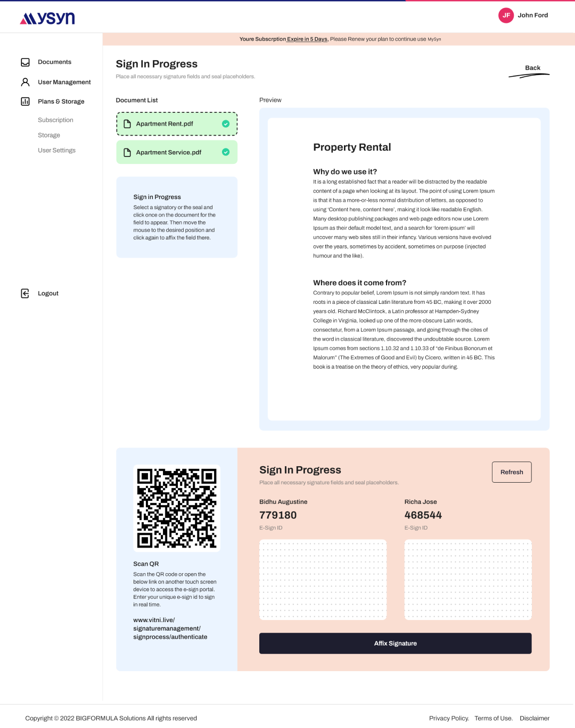Click file icon beside Apartment Rent.pdf
575x728 pixels.
point(127,124)
